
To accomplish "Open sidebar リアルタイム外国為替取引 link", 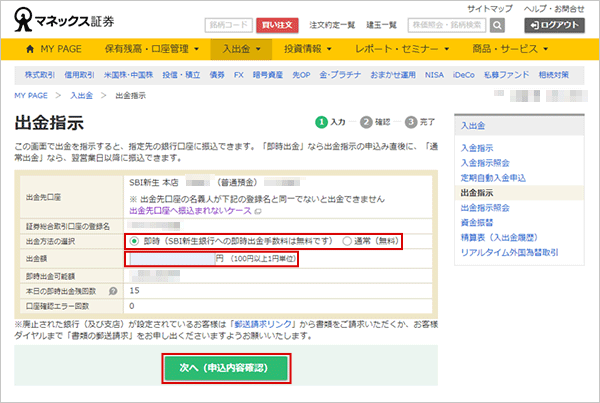I will 510,253.
